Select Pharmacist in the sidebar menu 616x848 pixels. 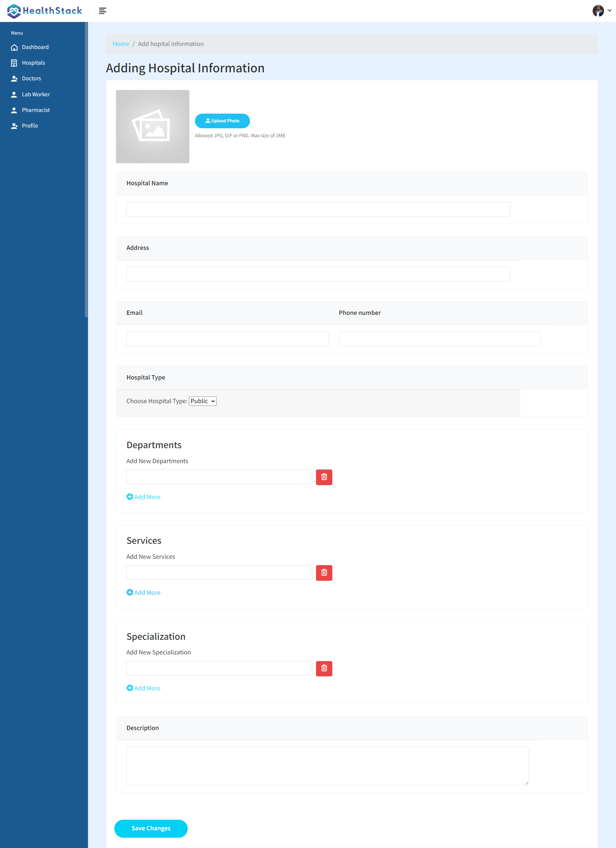[36, 110]
